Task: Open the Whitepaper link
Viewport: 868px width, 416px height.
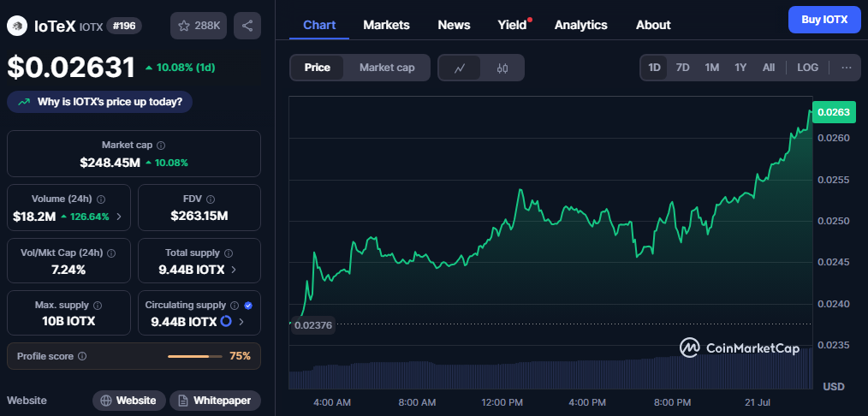Action: [x=215, y=401]
